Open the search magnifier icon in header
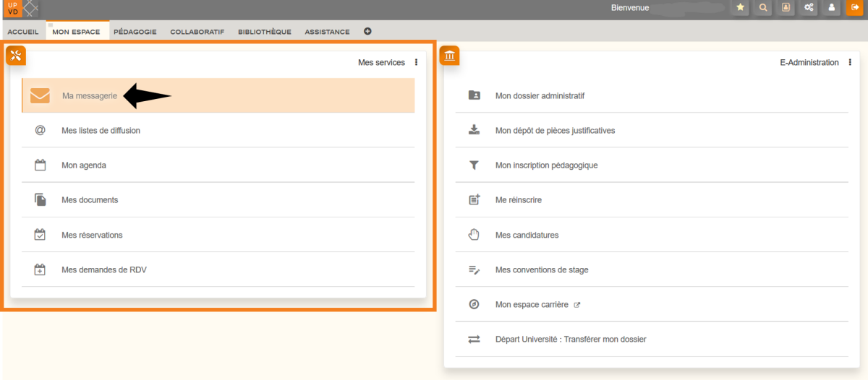The height and width of the screenshot is (380, 868). pos(762,8)
